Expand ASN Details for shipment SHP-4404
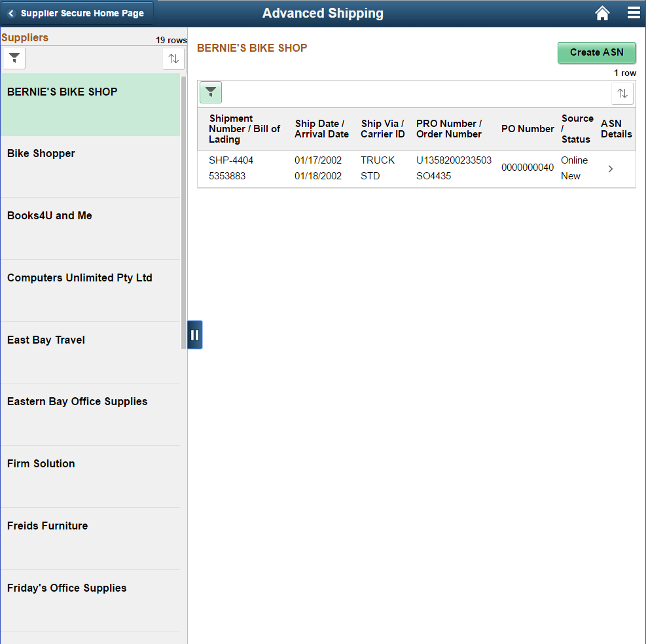 pos(610,168)
